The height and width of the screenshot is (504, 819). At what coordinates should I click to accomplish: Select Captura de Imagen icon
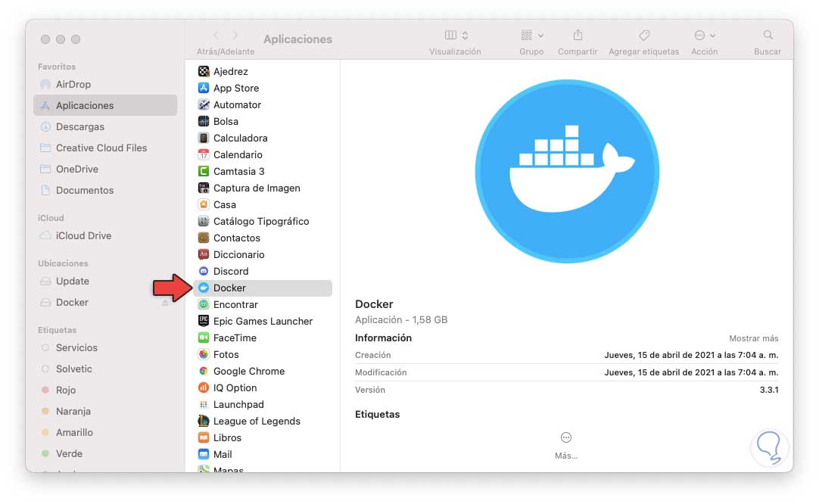click(x=204, y=188)
